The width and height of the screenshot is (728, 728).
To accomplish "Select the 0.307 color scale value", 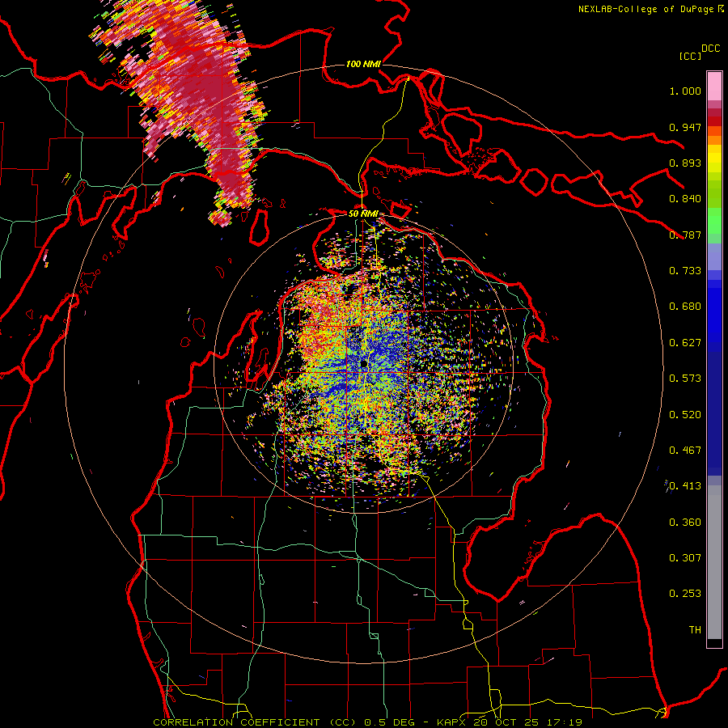I will [x=685, y=558].
